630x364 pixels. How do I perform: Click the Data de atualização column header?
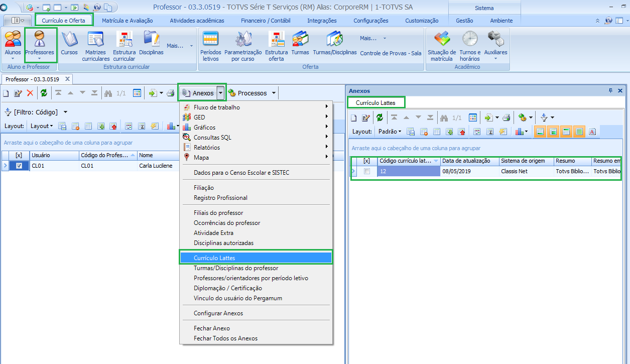coord(470,161)
